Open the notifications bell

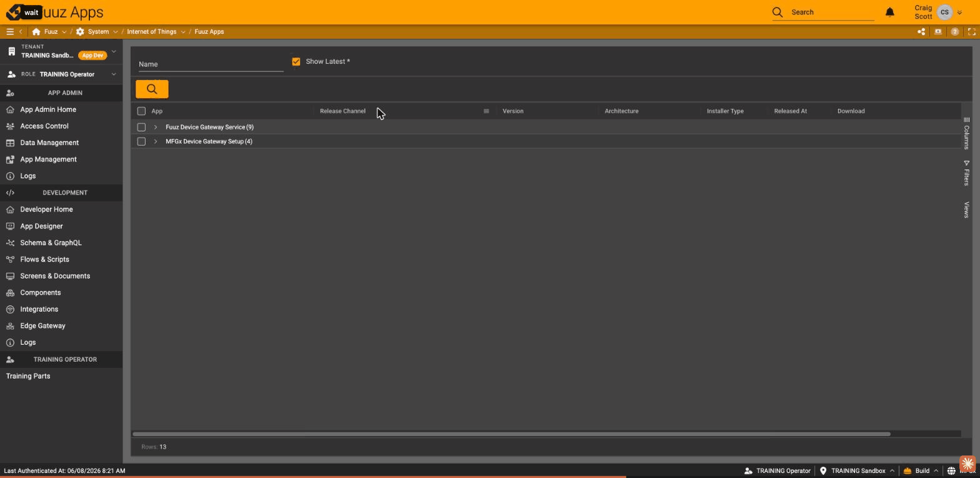click(890, 12)
